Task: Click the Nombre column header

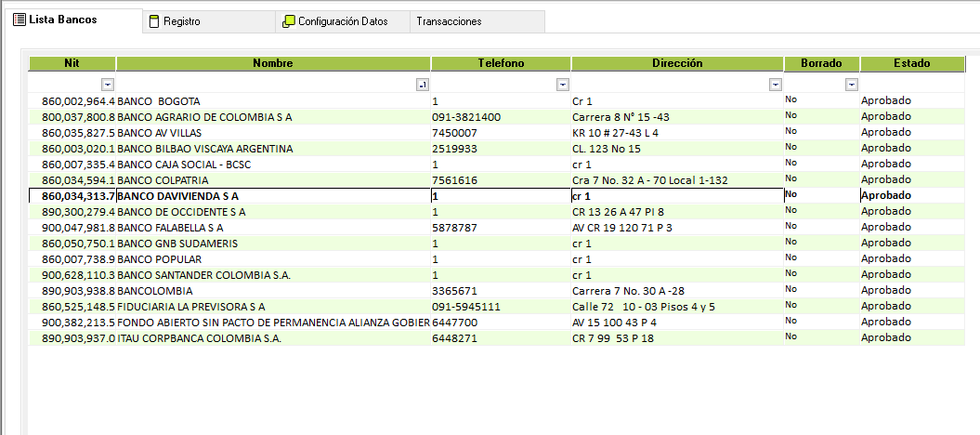Action: pyautogui.click(x=273, y=63)
